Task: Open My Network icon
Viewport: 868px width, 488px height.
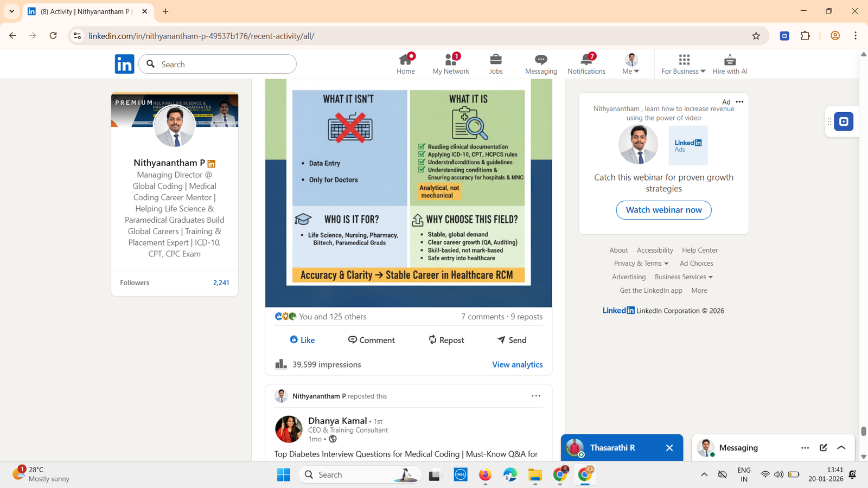Action: point(450,60)
